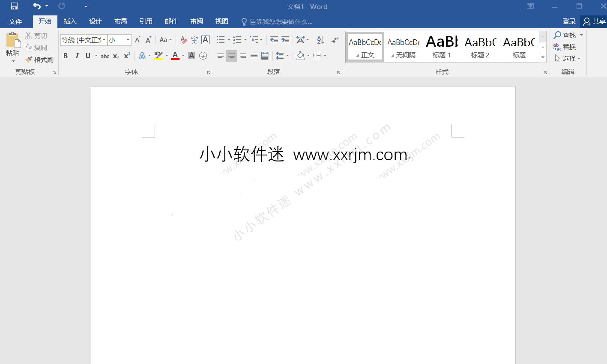607x364 pixels.
Task: Apply bullet list
Action: [x=221, y=40]
